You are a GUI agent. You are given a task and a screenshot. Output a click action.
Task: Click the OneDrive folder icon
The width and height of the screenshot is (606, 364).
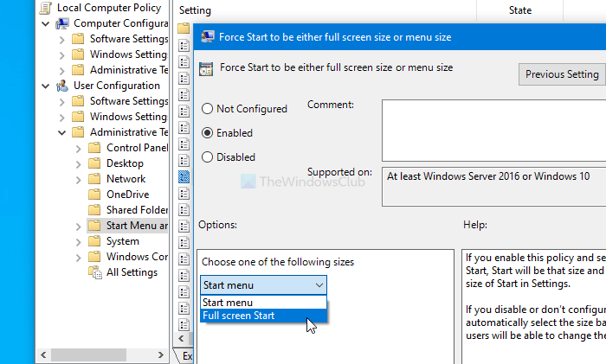(x=95, y=195)
